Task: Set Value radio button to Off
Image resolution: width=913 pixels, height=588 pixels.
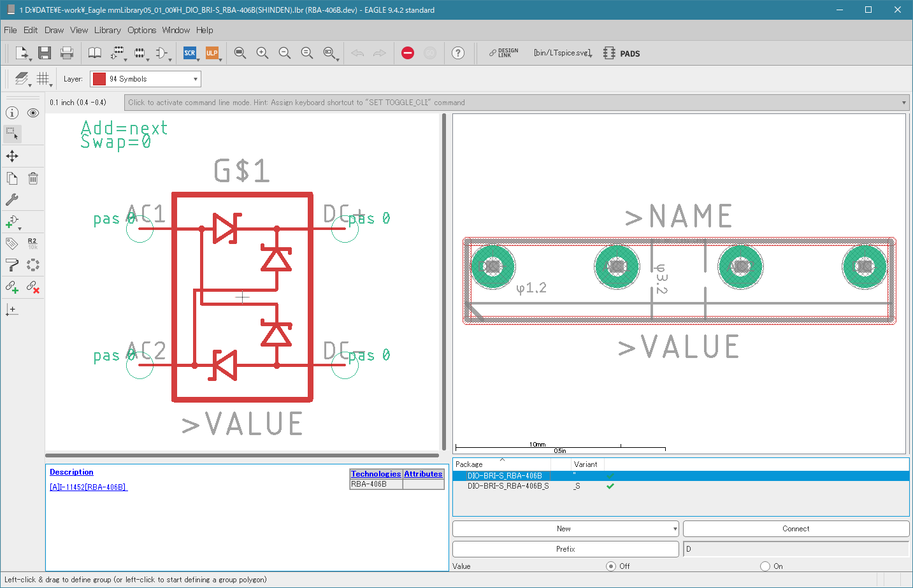Action: tap(611, 566)
